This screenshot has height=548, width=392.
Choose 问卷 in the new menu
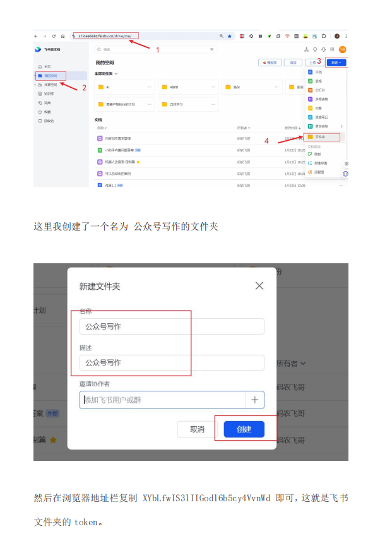(325, 109)
